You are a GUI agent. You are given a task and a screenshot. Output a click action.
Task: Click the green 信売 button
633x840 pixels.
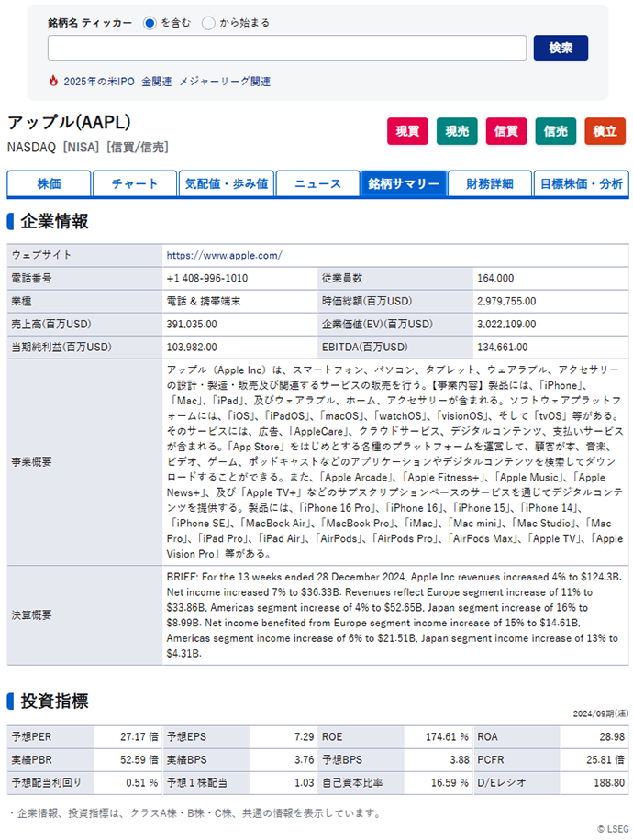coord(555,131)
